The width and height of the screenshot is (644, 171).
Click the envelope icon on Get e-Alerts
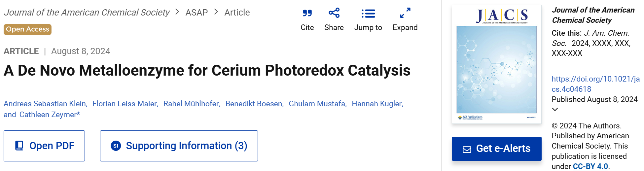tap(467, 149)
